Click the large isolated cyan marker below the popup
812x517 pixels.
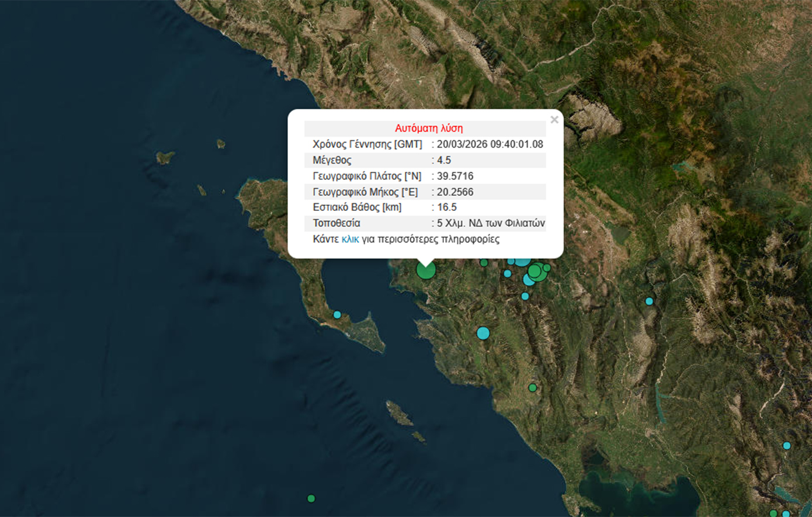point(483,333)
